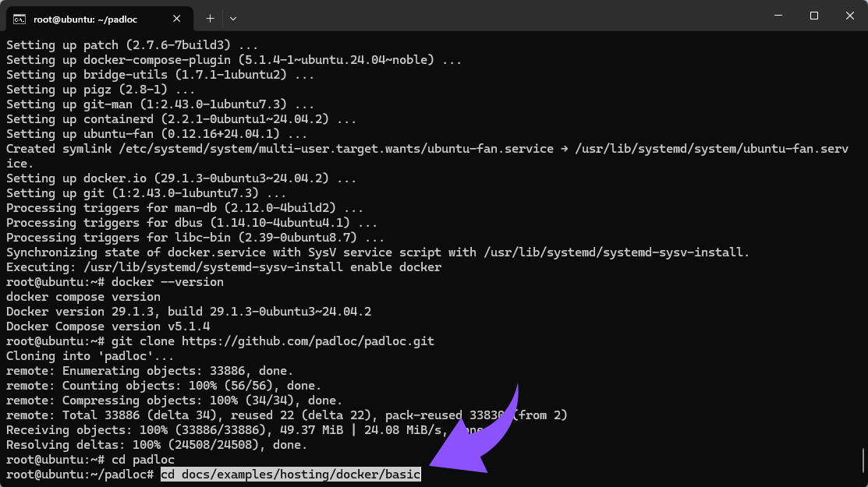Expand the new tab profile dropdown
Image resolution: width=868 pixels, height=487 pixels.
coord(233,19)
